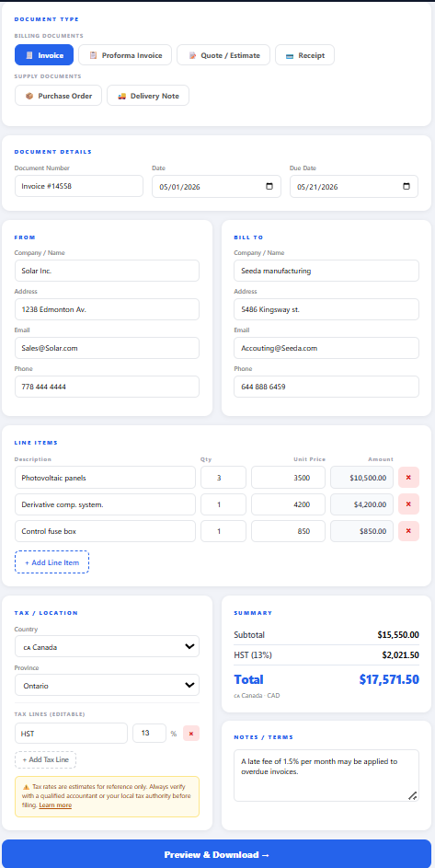Image resolution: width=435 pixels, height=868 pixels.
Task: Open the Date calendar picker icon
Action: (269, 187)
